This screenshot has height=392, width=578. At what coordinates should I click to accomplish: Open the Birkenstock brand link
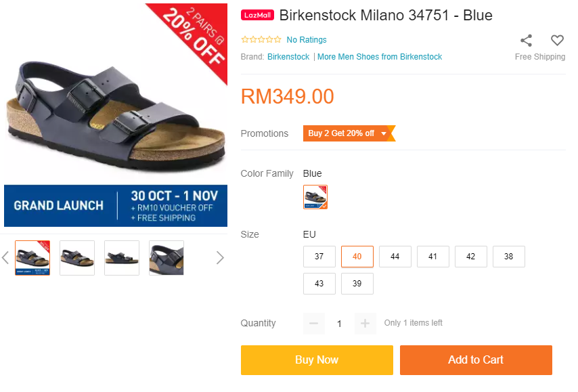click(288, 57)
